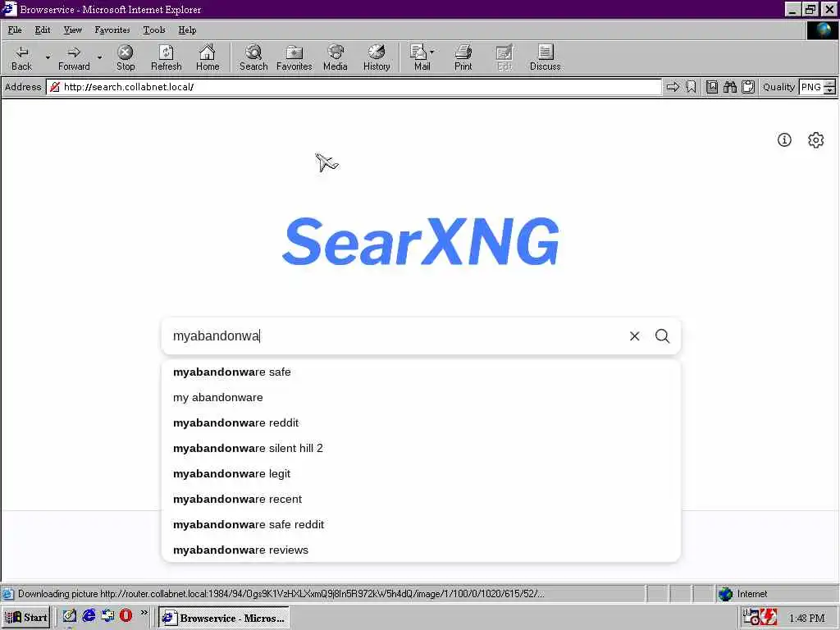Click the Discuss toolbar button
This screenshot has width=840, height=630.
546,58
